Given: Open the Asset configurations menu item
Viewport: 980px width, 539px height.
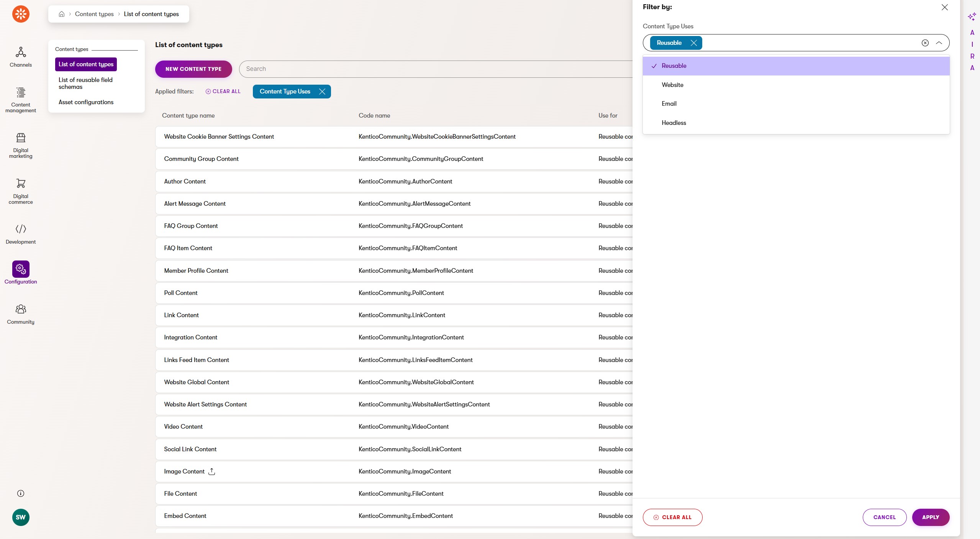Looking at the screenshot, I should tap(86, 102).
